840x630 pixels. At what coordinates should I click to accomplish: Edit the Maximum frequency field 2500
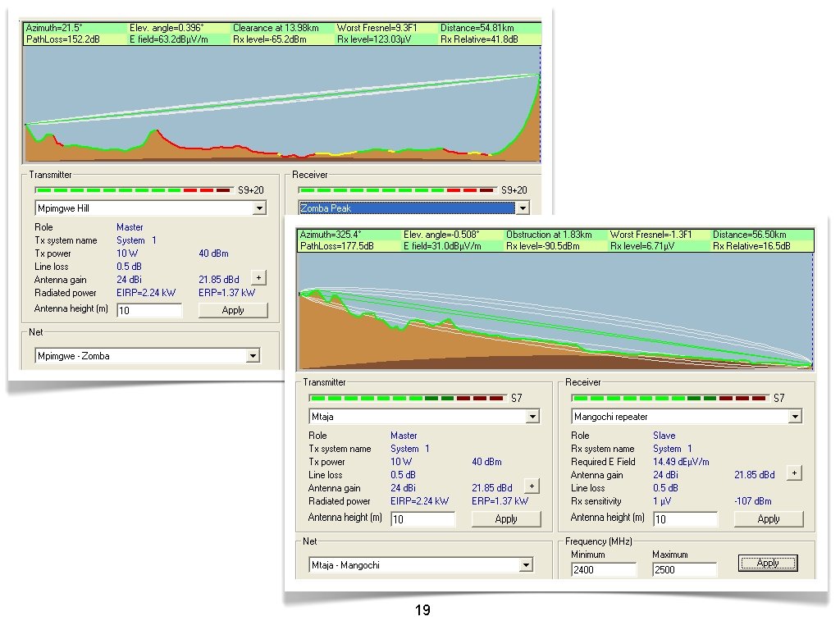(685, 570)
